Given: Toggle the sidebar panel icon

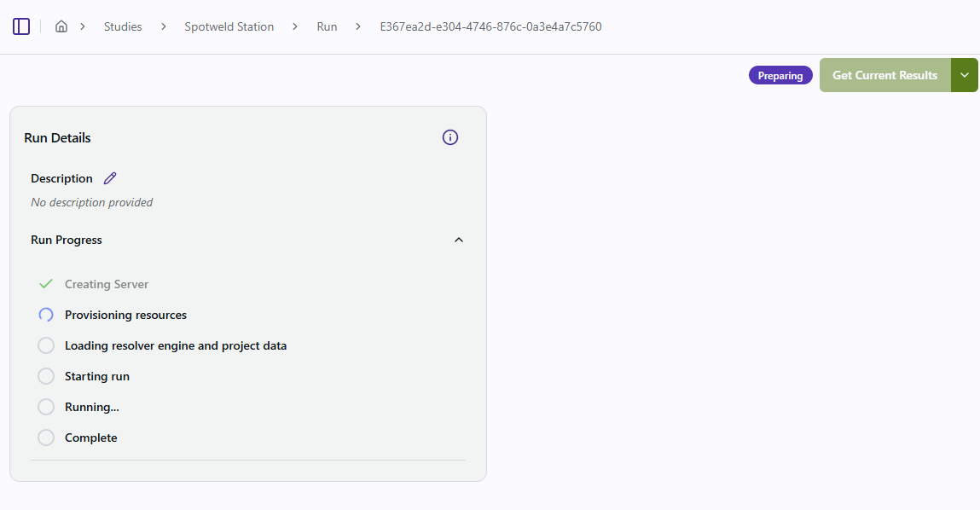Looking at the screenshot, I should point(21,26).
